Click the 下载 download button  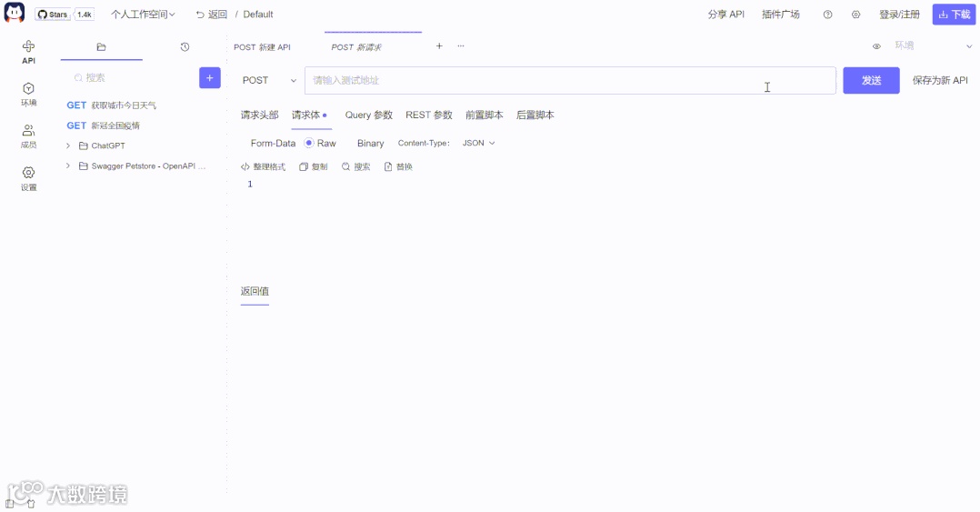click(x=955, y=15)
